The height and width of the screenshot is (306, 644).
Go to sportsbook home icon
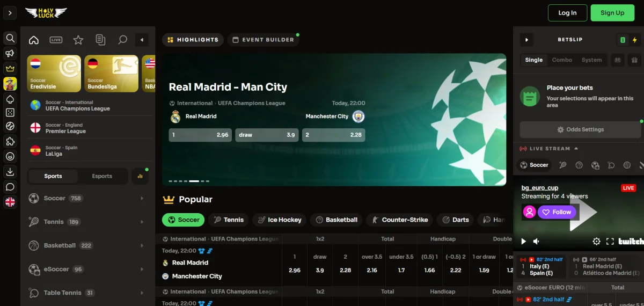pyautogui.click(x=34, y=40)
